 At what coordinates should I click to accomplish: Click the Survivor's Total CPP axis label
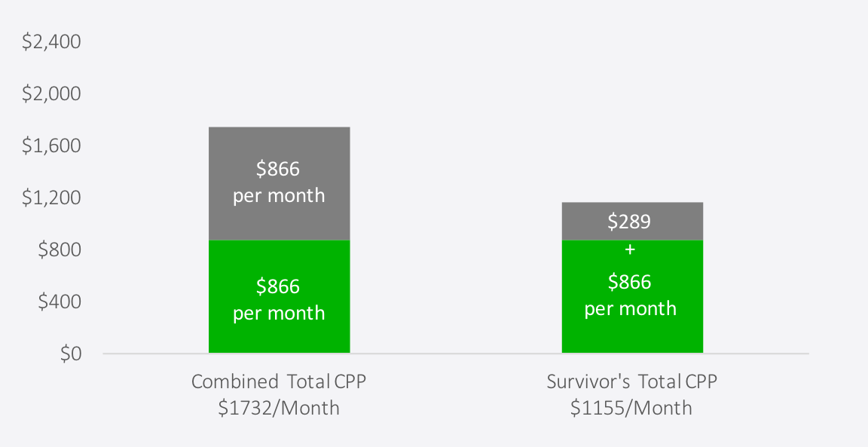631,381
